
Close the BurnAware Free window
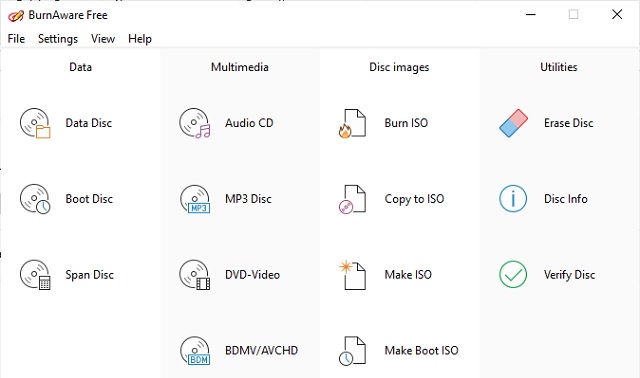click(617, 15)
